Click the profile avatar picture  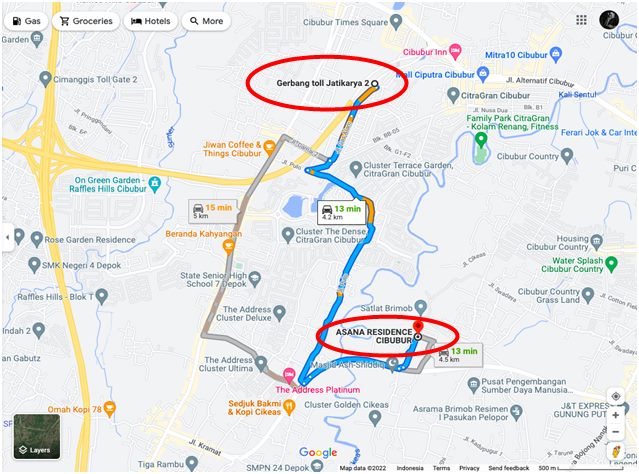[609, 20]
